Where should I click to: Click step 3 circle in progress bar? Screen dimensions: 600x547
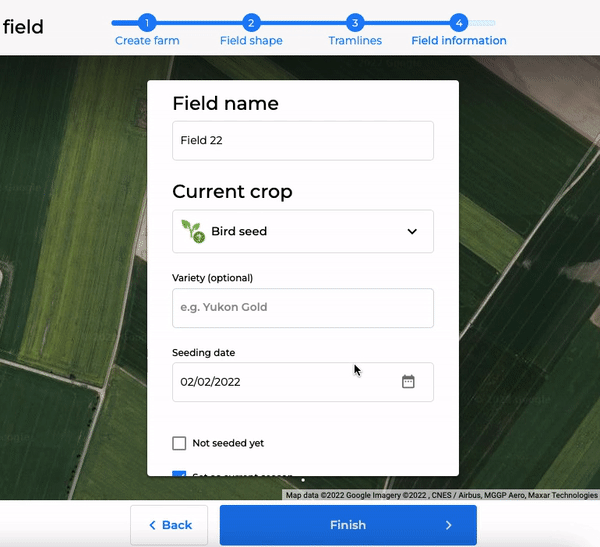[x=355, y=23]
